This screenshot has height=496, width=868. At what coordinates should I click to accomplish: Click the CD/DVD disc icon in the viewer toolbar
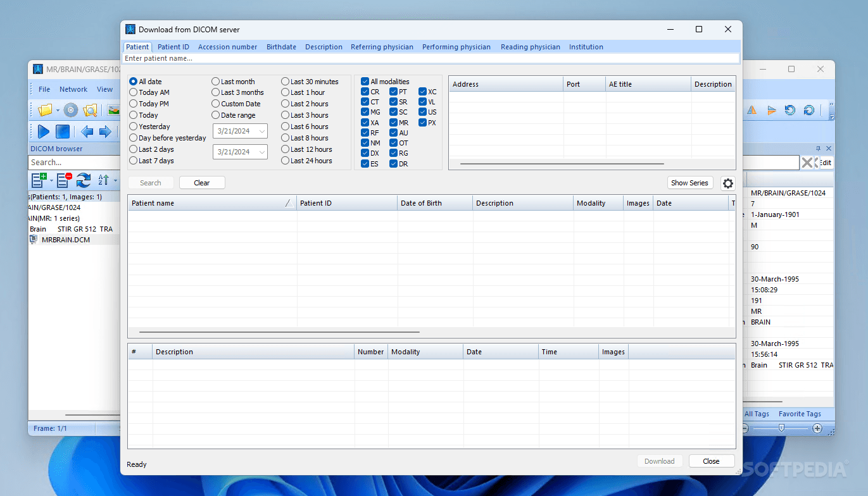71,110
